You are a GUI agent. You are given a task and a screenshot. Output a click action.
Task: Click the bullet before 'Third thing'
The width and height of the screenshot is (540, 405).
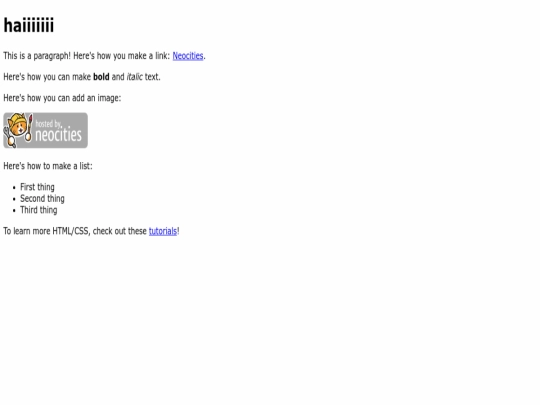tap(14, 210)
